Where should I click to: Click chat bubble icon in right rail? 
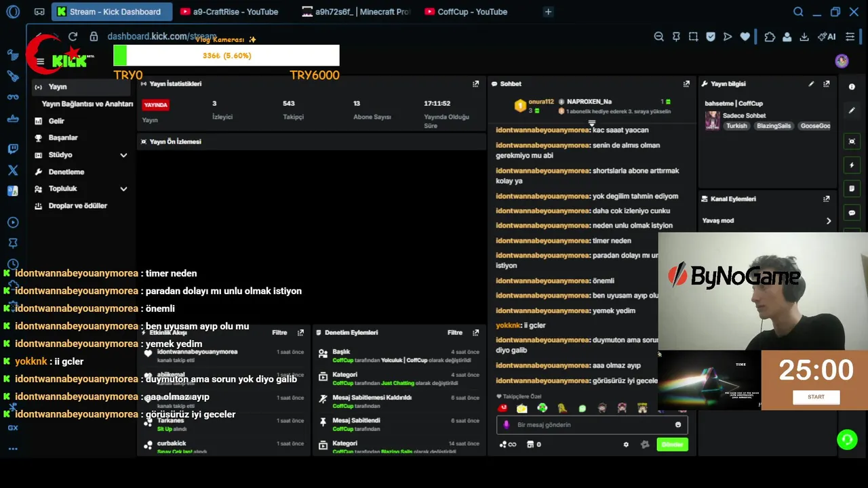(852, 213)
